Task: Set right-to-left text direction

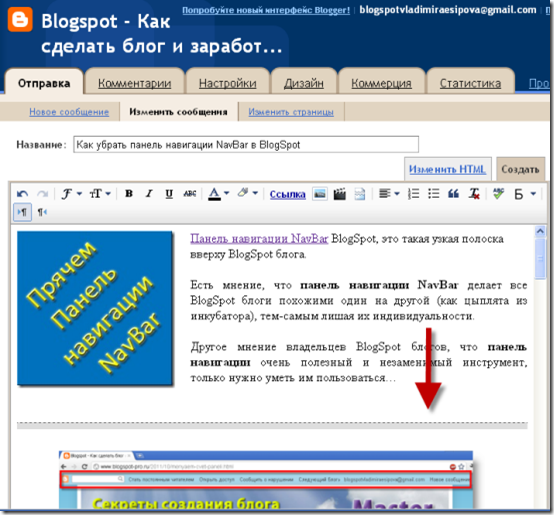Action: pos(42,212)
